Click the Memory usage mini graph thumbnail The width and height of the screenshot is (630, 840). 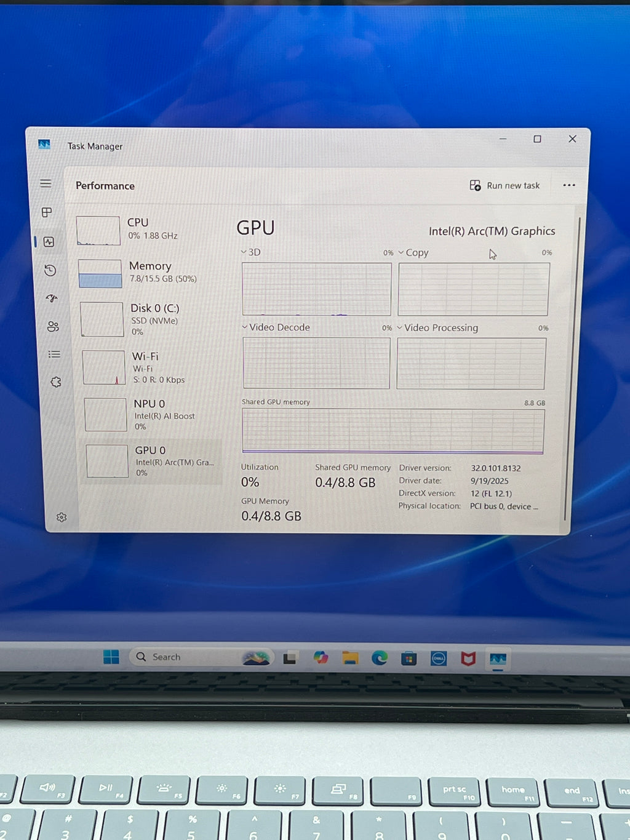coord(100,274)
